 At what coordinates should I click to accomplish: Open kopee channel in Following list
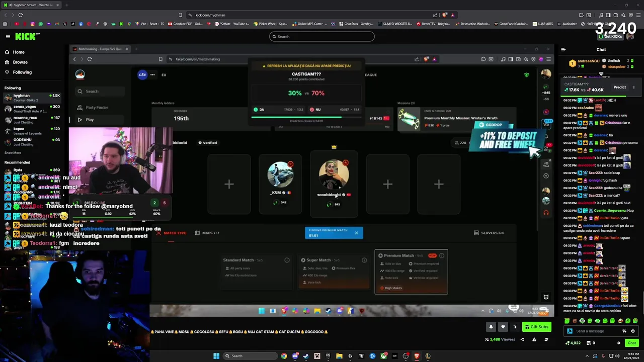[32, 131]
